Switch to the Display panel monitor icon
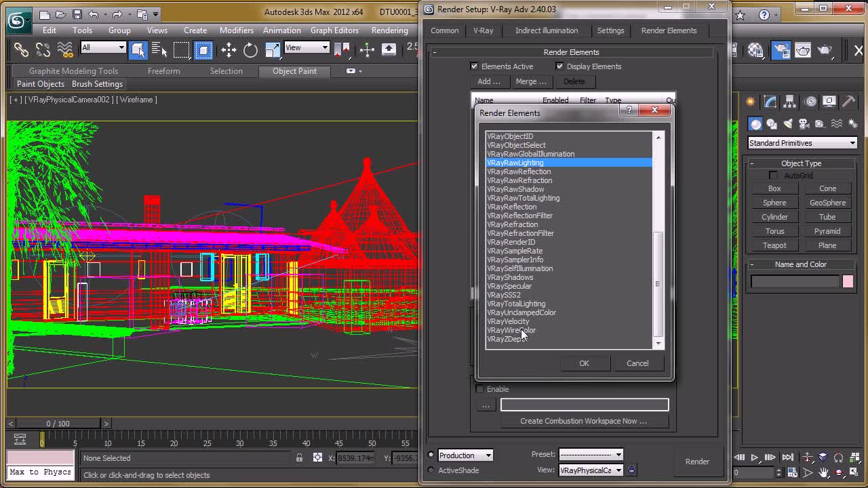This screenshot has width=868, height=488. 829,102
